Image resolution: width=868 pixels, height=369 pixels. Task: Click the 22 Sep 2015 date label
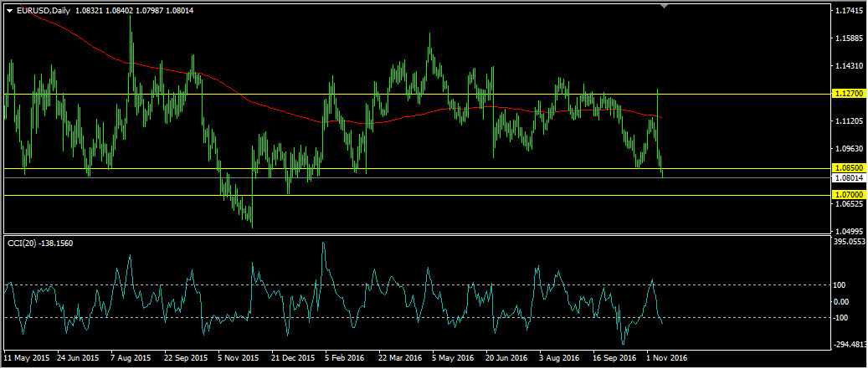(x=187, y=358)
